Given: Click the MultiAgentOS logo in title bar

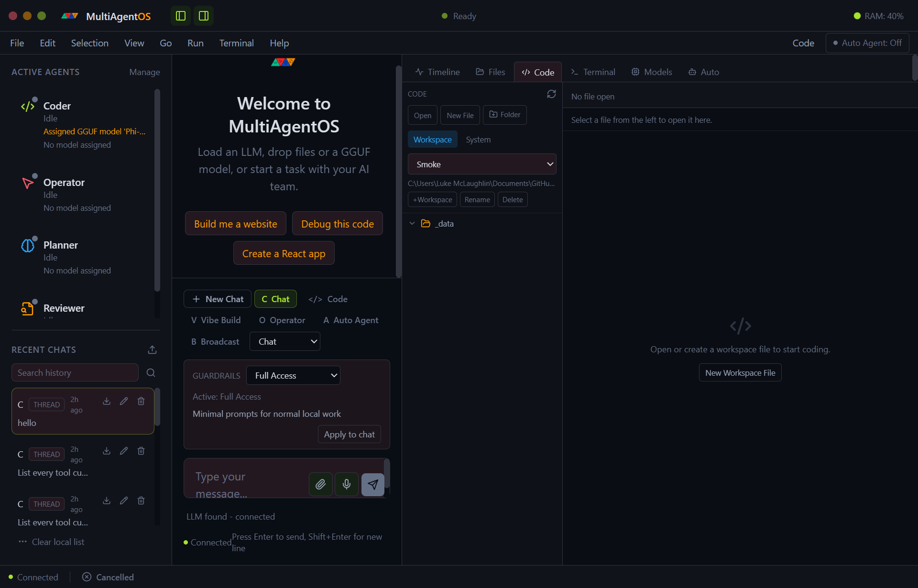Looking at the screenshot, I should click(70, 16).
